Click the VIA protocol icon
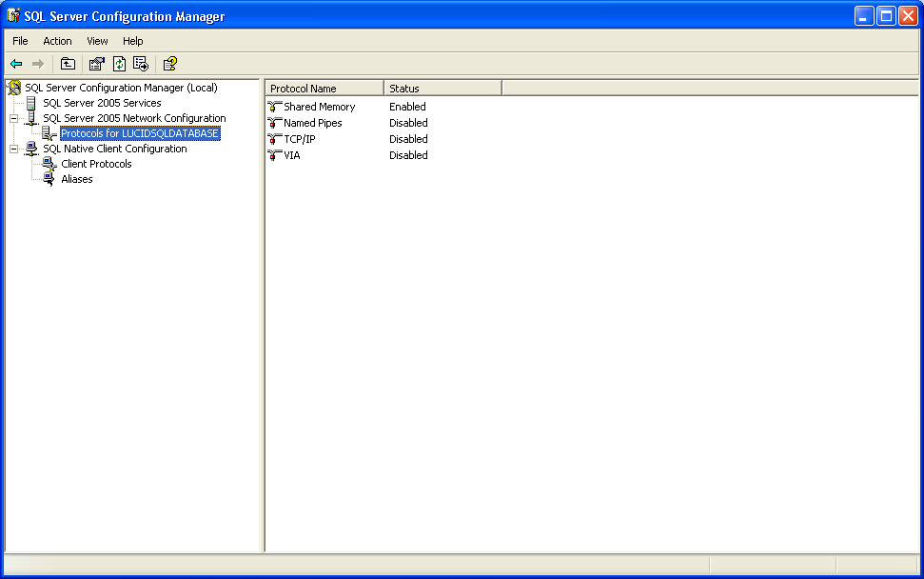 click(x=275, y=155)
